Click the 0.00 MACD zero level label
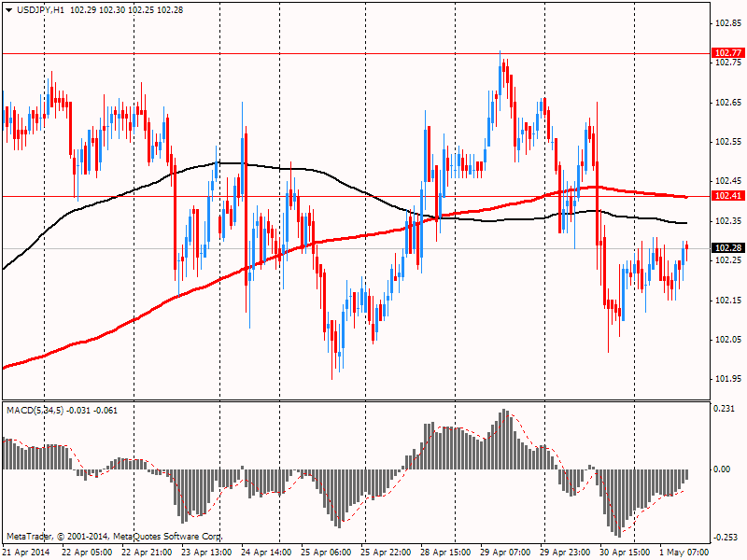The image size is (747, 560). (723, 469)
